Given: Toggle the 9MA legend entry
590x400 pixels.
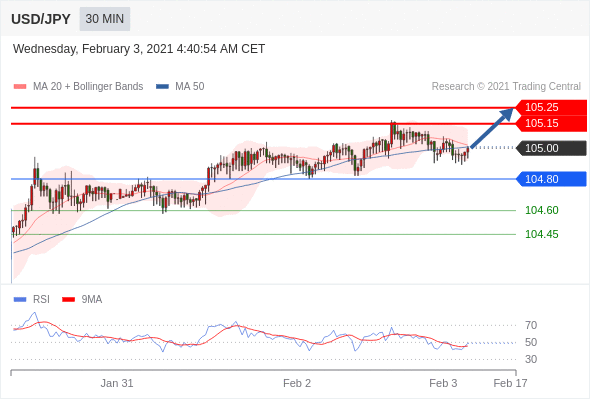Looking at the screenshot, I should coord(82,299).
